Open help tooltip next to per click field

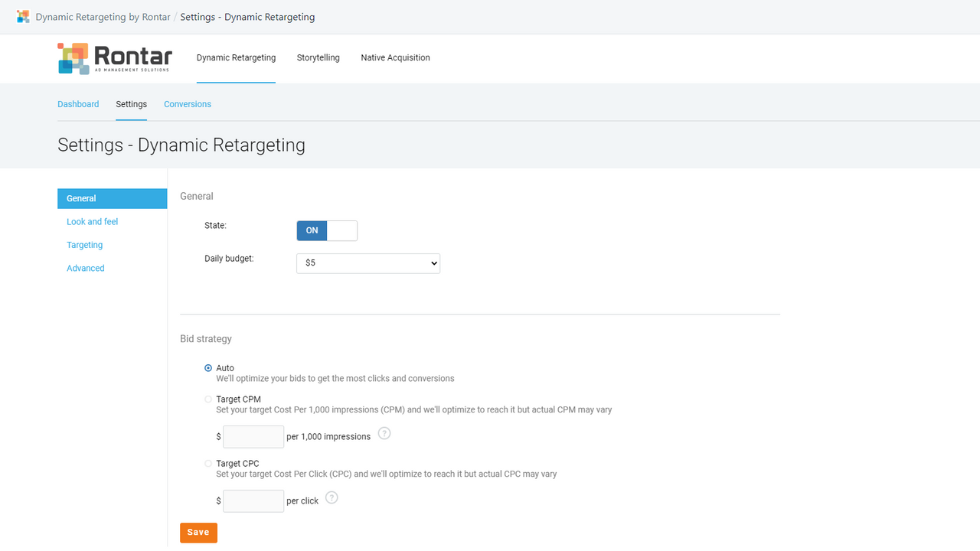point(332,497)
